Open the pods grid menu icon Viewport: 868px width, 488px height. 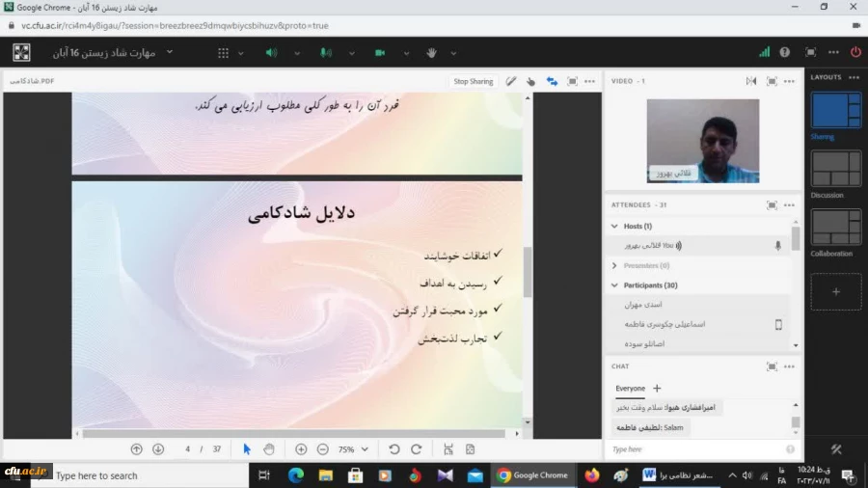click(x=223, y=53)
